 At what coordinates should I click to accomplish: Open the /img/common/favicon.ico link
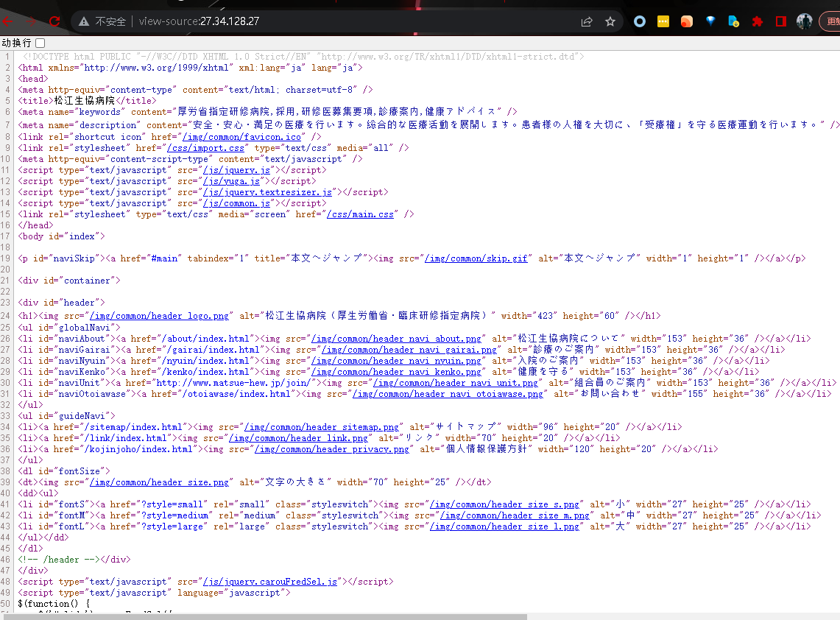click(241, 137)
